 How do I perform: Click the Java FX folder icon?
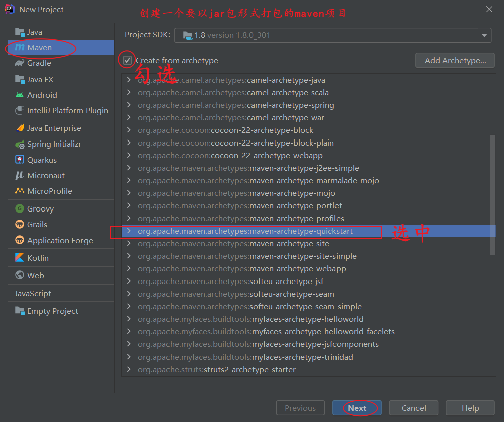point(20,79)
